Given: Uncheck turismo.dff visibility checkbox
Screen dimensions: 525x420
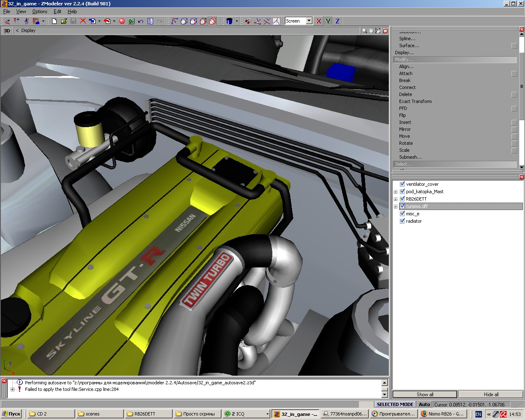Looking at the screenshot, I should [x=402, y=206].
